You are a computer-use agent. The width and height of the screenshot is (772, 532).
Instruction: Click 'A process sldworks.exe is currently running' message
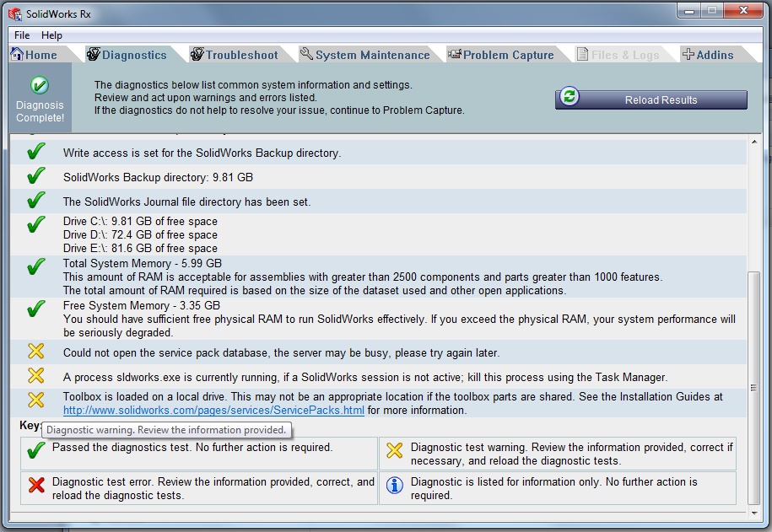[x=365, y=378]
